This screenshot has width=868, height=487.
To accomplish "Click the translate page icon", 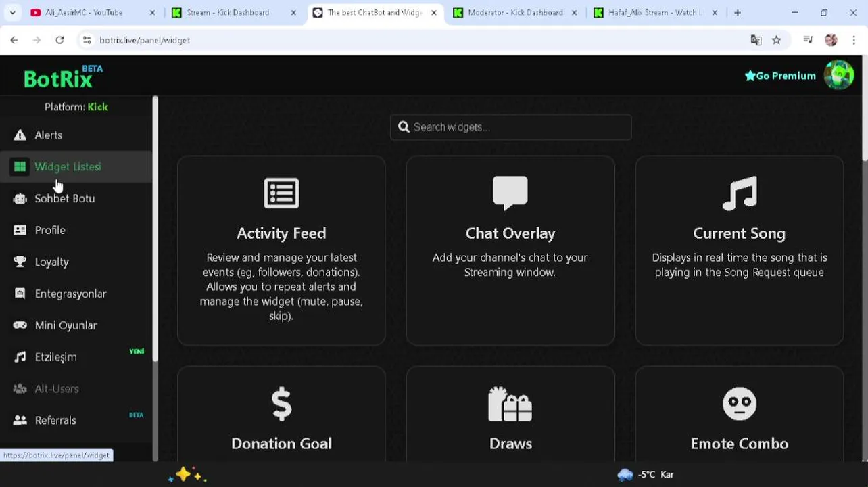I will click(756, 40).
